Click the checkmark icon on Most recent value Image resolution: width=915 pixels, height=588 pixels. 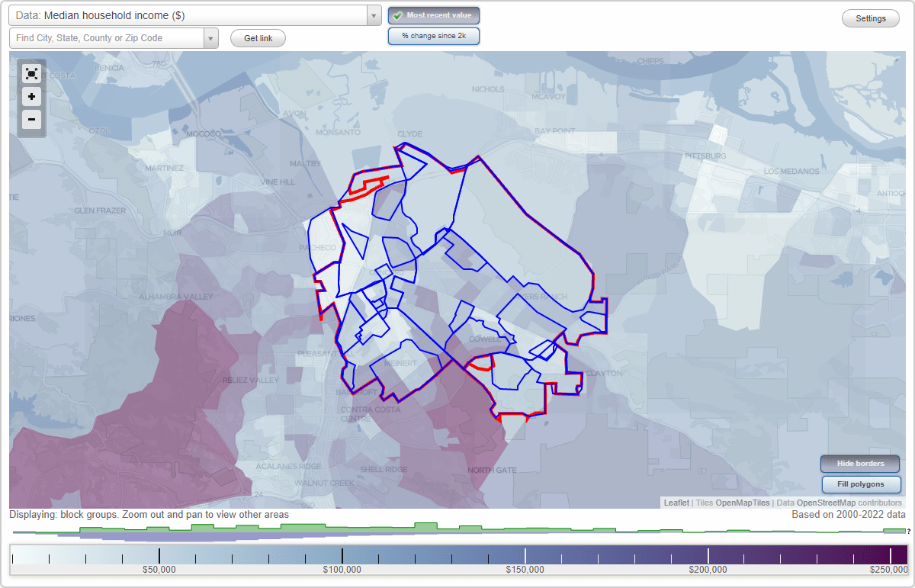click(x=399, y=14)
